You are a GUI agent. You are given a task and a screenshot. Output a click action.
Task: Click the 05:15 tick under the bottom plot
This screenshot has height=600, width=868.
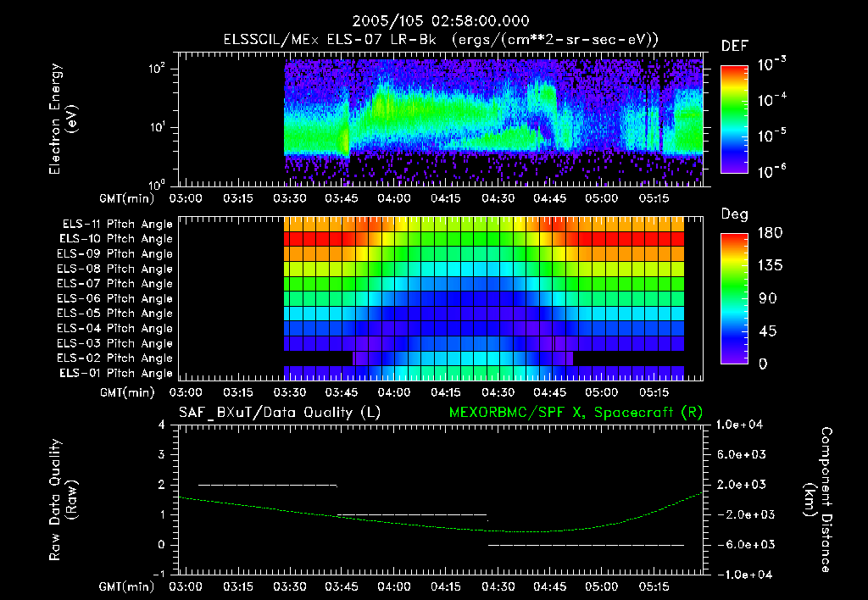pyautogui.click(x=654, y=586)
